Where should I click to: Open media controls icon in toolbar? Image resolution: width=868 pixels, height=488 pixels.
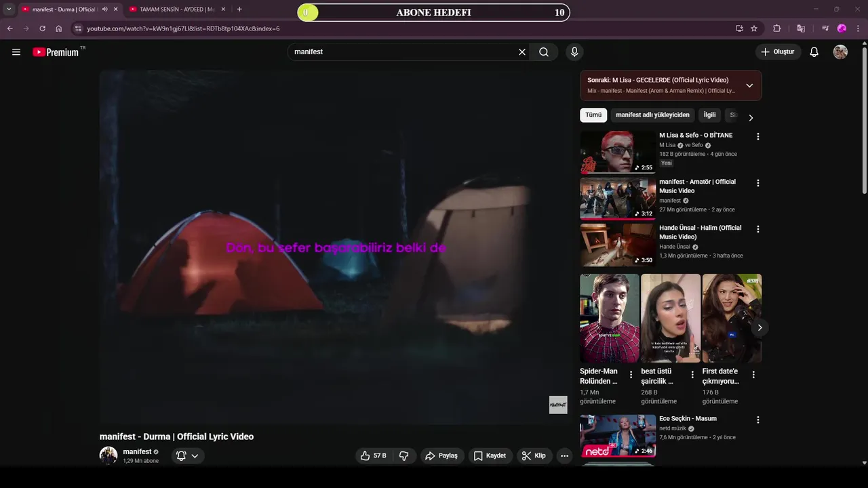(x=825, y=28)
